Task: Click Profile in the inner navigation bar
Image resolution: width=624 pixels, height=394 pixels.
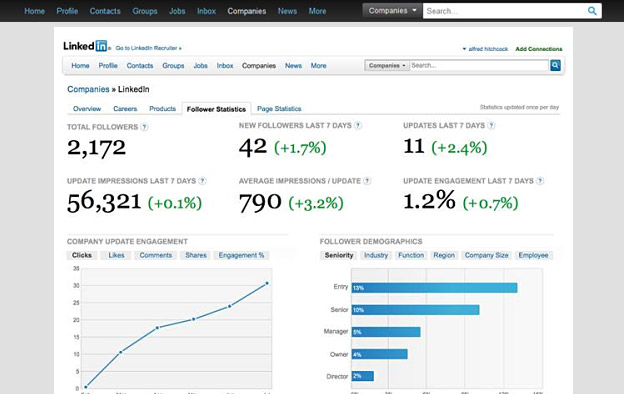Action: 108,66
